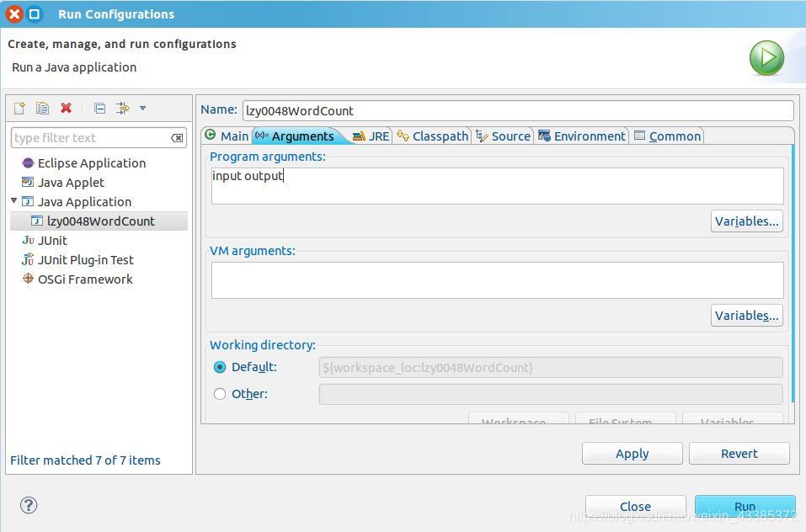Select Eclipse Application configuration type
806x532 pixels.
(x=92, y=162)
